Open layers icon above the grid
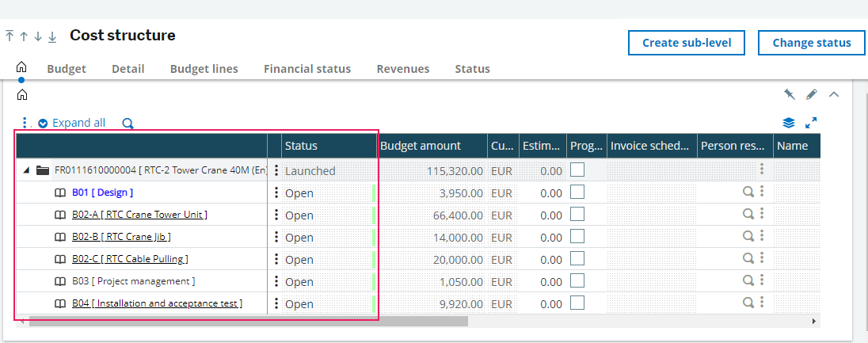The width and height of the screenshot is (868, 343). click(x=789, y=123)
